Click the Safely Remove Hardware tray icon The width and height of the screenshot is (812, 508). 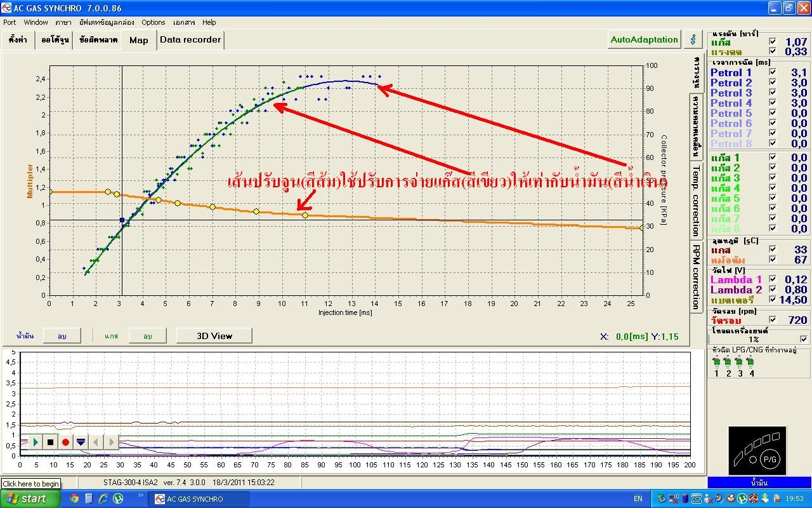[x=663, y=499]
